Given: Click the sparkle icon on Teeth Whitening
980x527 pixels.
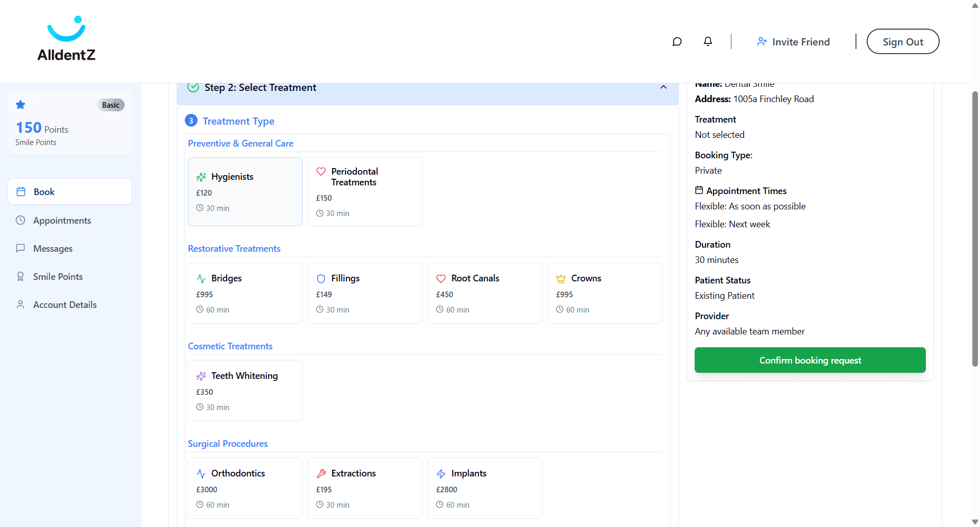Looking at the screenshot, I should point(201,376).
